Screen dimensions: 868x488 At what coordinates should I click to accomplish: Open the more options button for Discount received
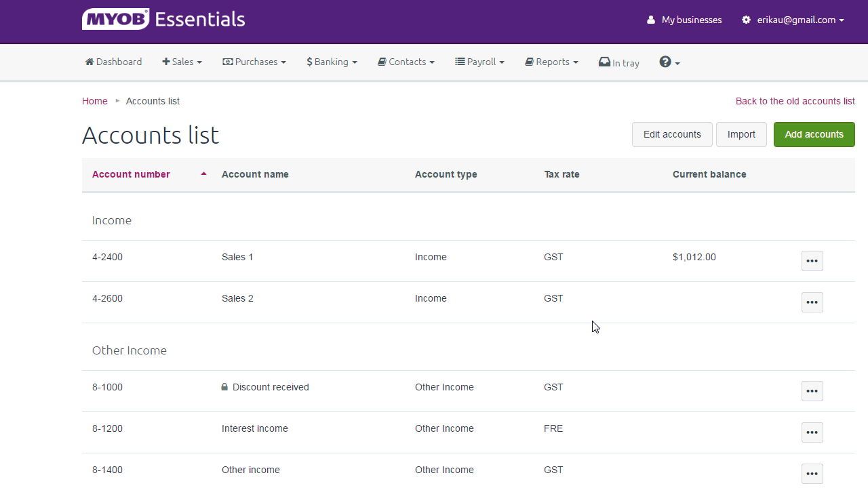(x=812, y=391)
